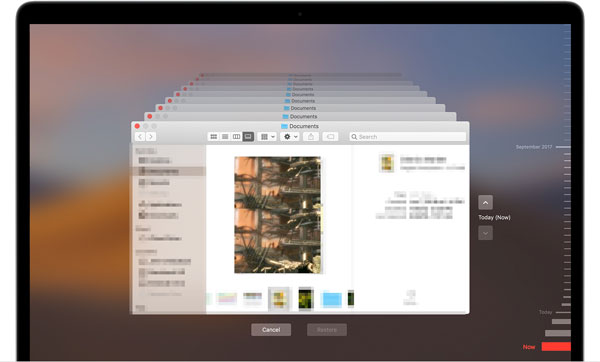The width and height of the screenshot is (600, 362).
Task: Select the dark green thumbnail in strip
Action: (x=306, y=299)
